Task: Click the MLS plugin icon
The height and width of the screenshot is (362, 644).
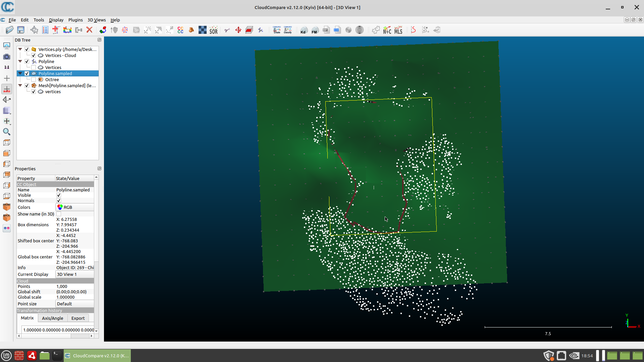Action: click(398, 30)
